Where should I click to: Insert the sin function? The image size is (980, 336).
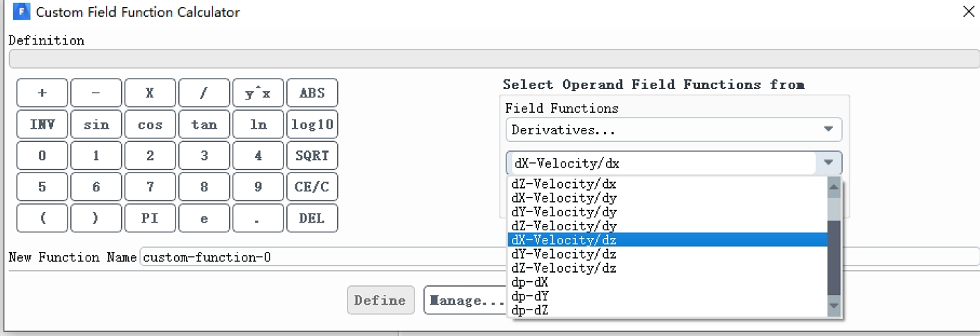pos(96,125)
